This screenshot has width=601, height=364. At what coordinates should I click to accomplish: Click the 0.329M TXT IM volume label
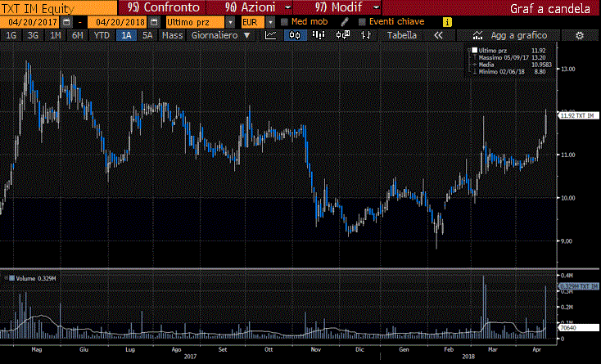click(x=579, y=286)
